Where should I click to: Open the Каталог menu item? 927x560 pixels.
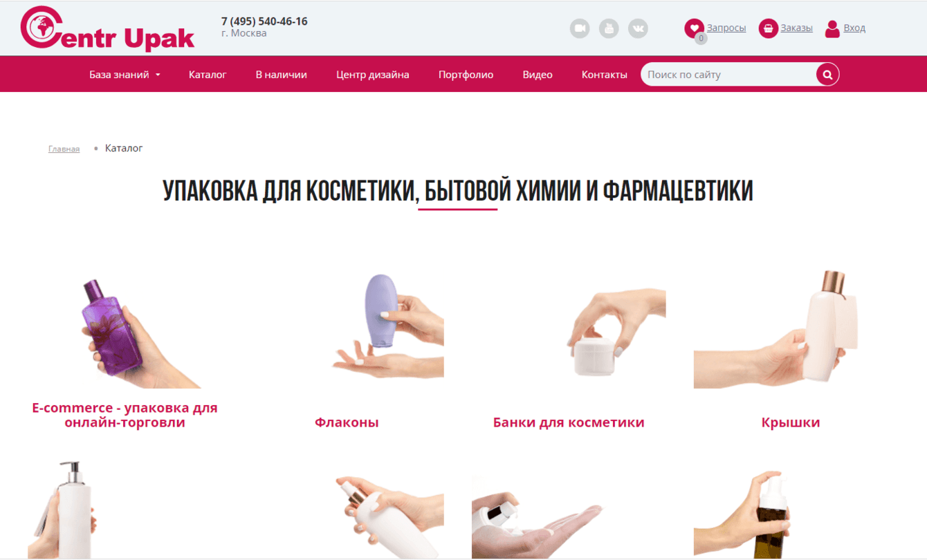(x=208, y=74)
